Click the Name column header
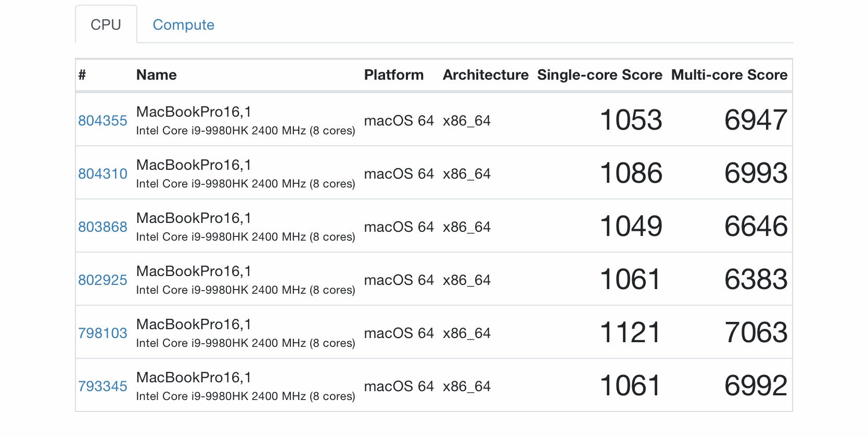The width and height of the screenshot is (868, 437). (x=156, y=75)
